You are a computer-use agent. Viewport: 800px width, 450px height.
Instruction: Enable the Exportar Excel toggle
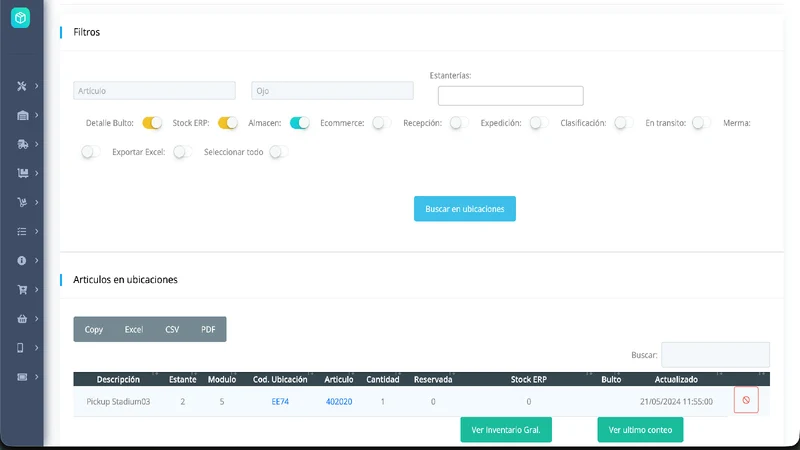click(183, 152)
